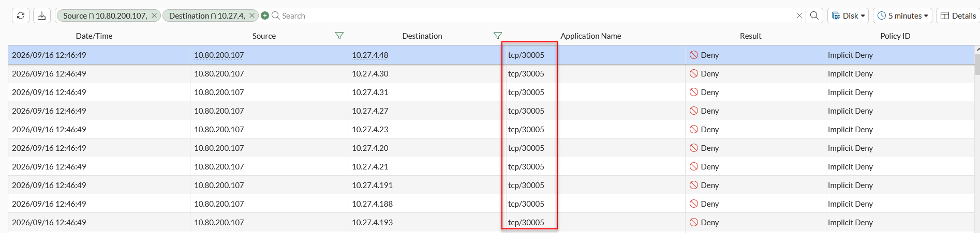Open the Source column filter funnel
Image resolution: width=980 pixels, height=233 pixels.
[x=339, y=36]
